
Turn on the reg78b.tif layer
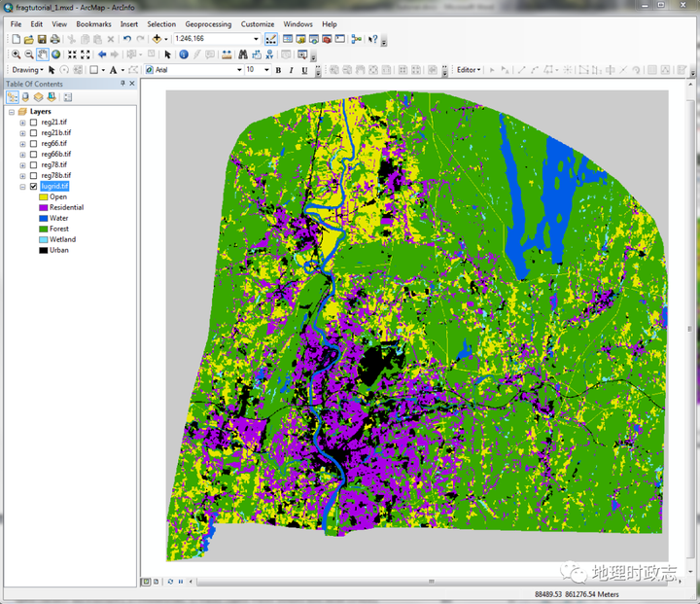click(x=34, y=175)
